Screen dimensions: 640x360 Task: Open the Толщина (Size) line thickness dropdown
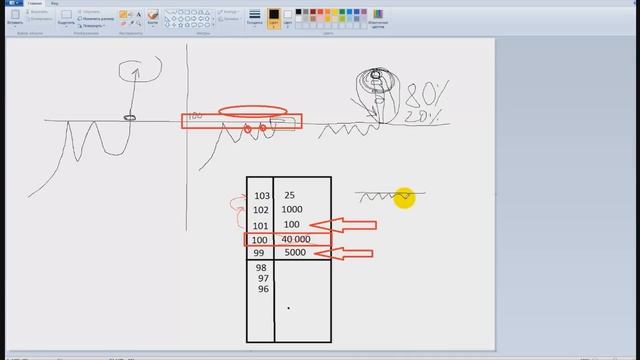tap(255, 18)
